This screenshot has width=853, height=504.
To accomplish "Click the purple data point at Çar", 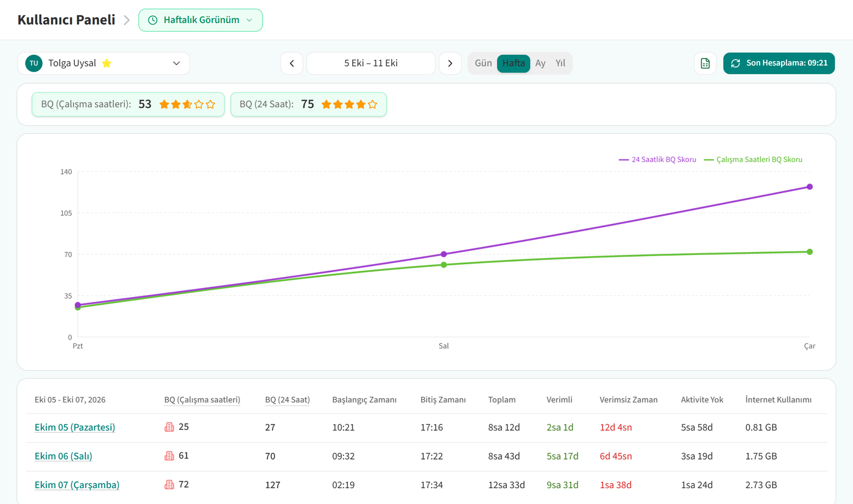I will pyautogui.click(x=810, y=187).
